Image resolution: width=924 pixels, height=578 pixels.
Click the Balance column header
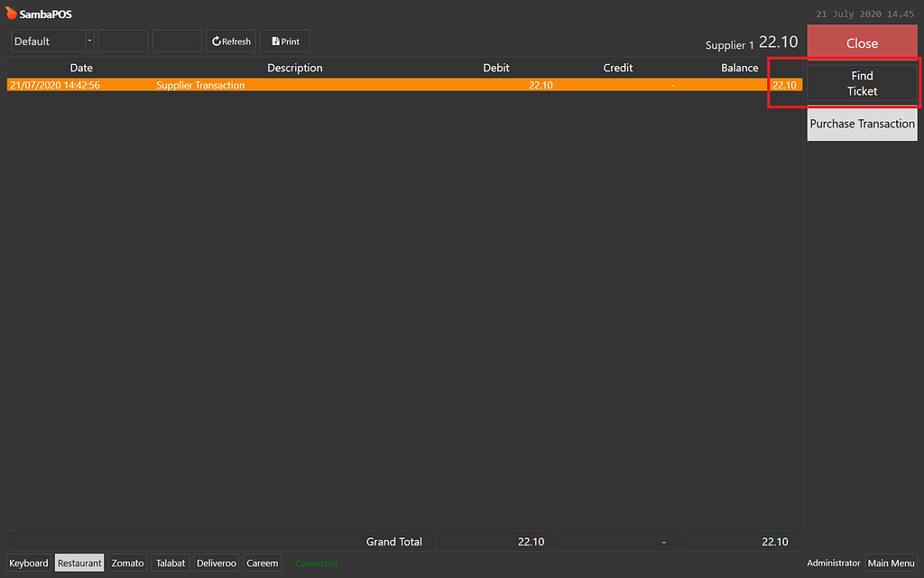[739, 68]
